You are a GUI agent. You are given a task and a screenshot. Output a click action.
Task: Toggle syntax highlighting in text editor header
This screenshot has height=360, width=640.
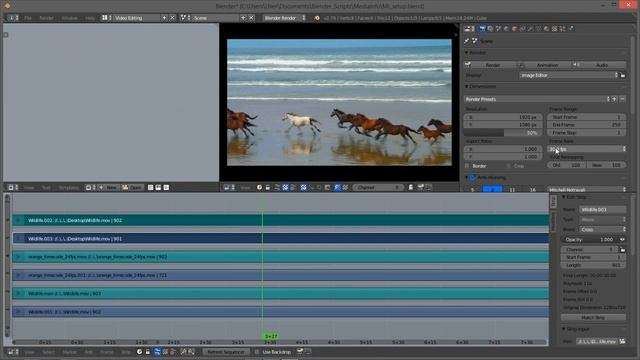(x=166, y=187)
